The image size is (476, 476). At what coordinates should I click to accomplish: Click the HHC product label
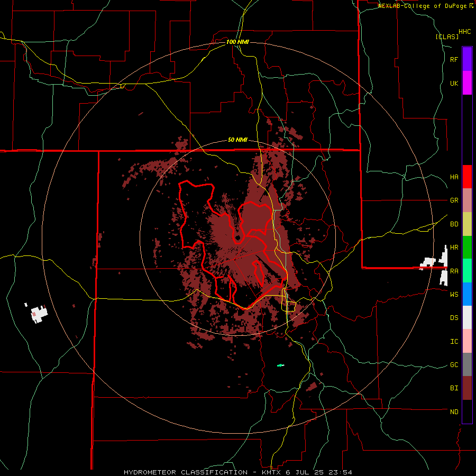(x=465, y=32)
